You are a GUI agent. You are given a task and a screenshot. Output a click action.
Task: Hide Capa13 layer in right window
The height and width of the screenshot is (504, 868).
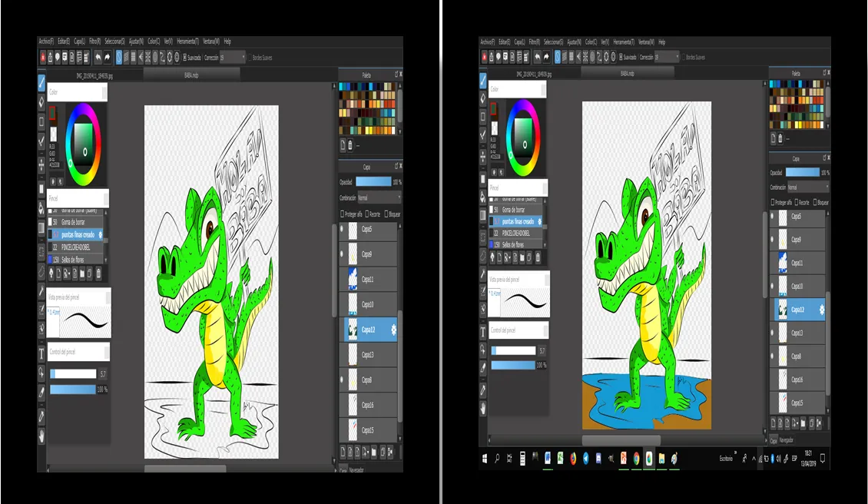pyautogui.click(x=772, y=333)
